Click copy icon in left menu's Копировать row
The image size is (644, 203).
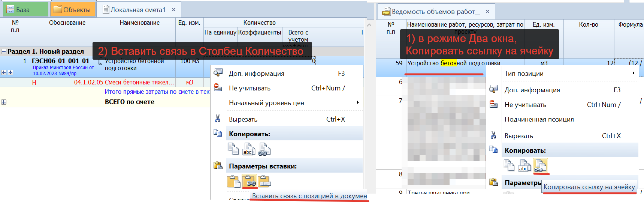pyautogui.click(x=233, y=149)
